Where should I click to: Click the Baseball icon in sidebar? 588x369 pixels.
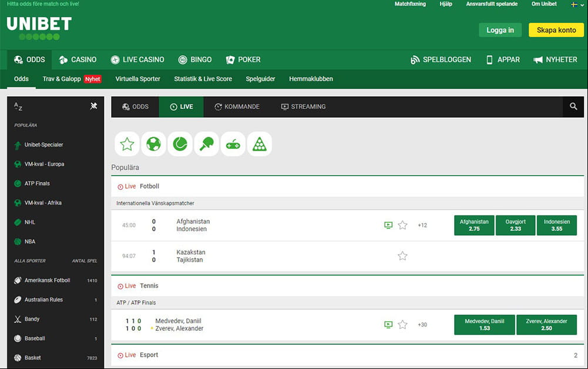tap(18, 338)
